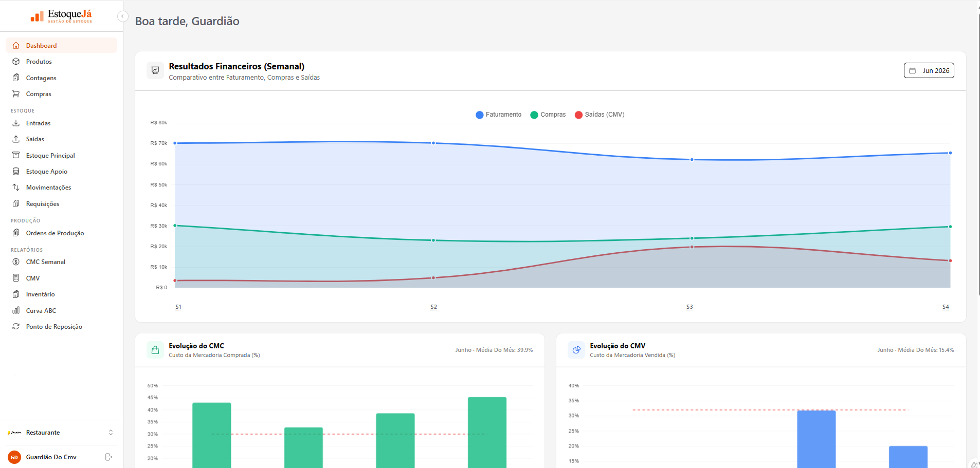The height and width of the screenshot is (468, 980).
Task: Expand the Restaurante selector
Action: (61, 433)
